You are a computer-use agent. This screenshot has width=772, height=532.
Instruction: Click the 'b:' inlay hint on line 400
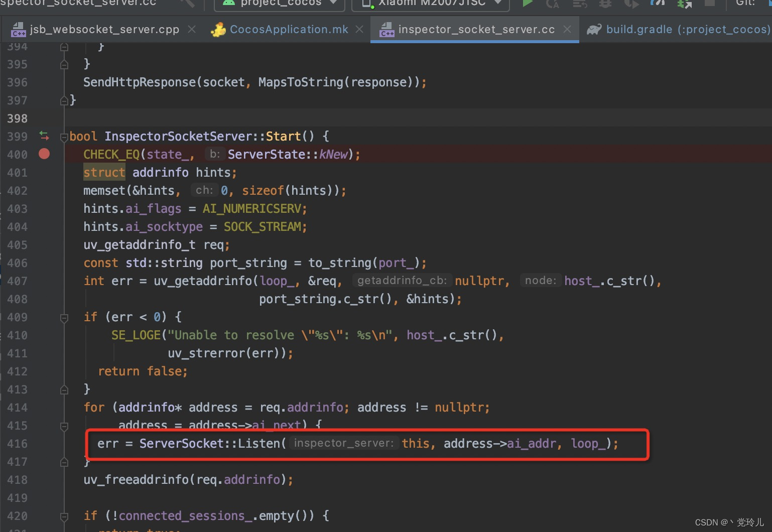pos(215,154)
